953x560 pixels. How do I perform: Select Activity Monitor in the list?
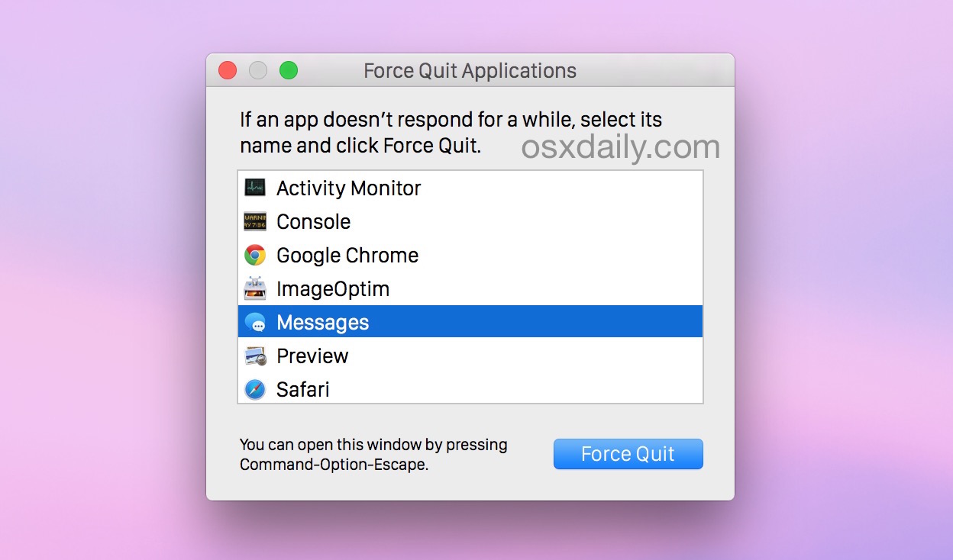coord(348,188)
